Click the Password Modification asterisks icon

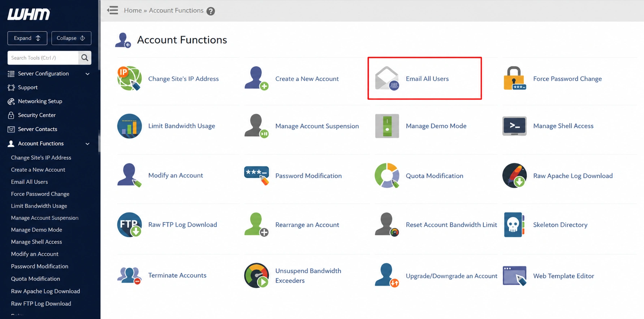(x=256, y=176)
